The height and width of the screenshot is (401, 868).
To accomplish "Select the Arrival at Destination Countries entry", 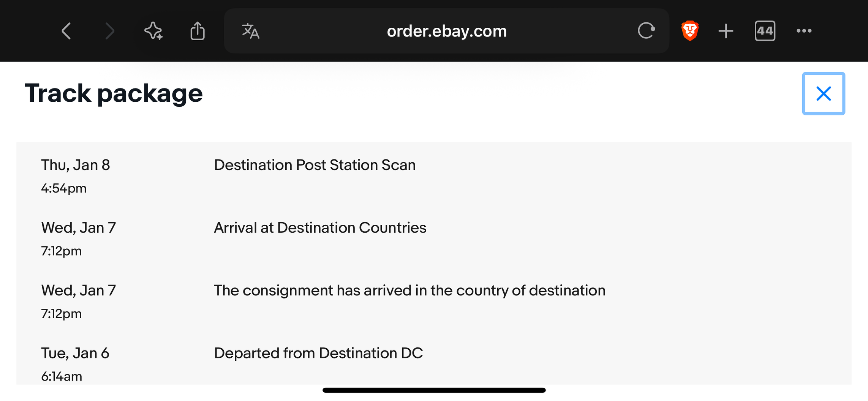I will [x=320, y=228].
